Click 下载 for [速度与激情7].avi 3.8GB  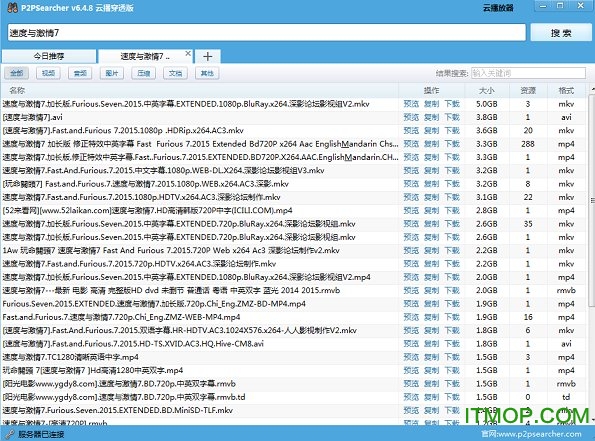tap(452, 117)
